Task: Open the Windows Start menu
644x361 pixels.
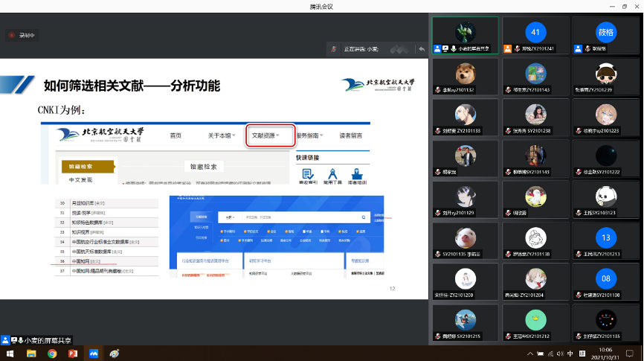Action: click(x=10, y=354)
